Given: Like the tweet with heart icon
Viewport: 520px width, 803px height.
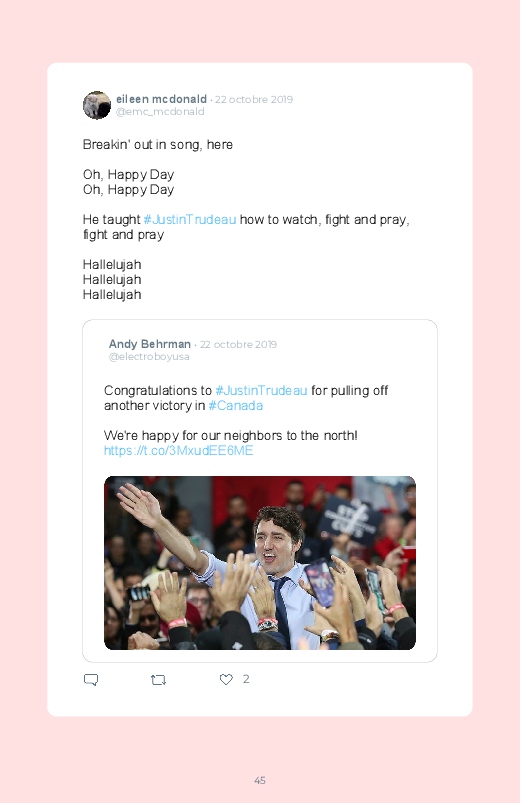Looking at the screenshot, I should (x=226, y=679).
